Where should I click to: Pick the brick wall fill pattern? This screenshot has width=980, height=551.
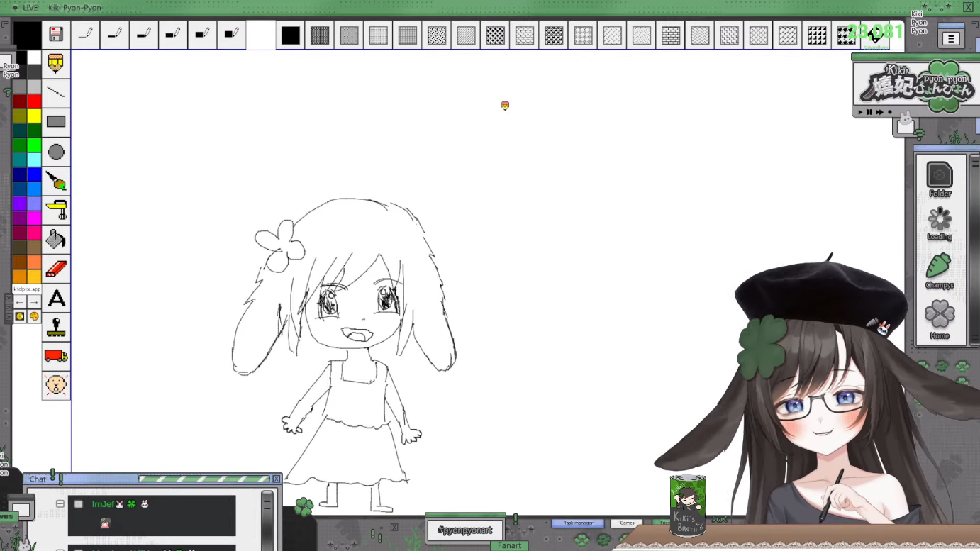[x=671, y=35]
